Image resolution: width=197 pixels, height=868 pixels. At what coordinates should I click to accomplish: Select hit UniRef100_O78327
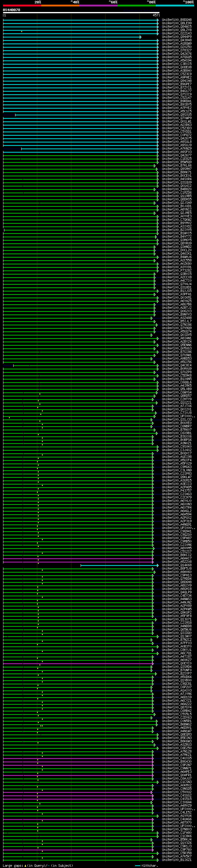(176, 50)
